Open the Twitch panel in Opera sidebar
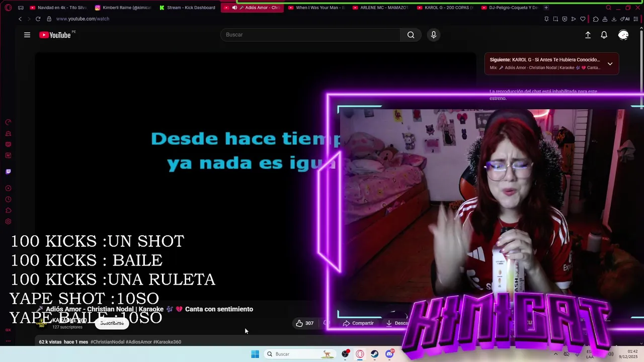This screenshot has height=362, width=644. click(8, 171)
